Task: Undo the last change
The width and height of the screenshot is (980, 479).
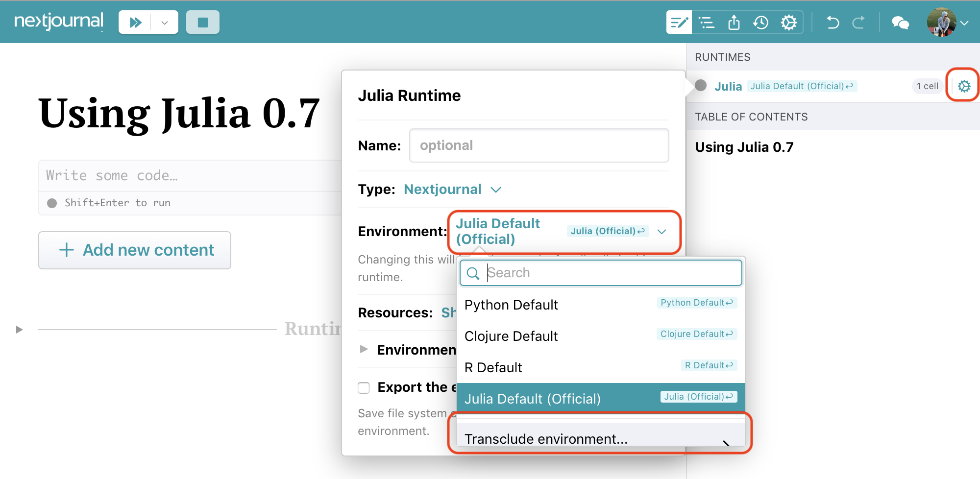Action: tap(833, 23)
